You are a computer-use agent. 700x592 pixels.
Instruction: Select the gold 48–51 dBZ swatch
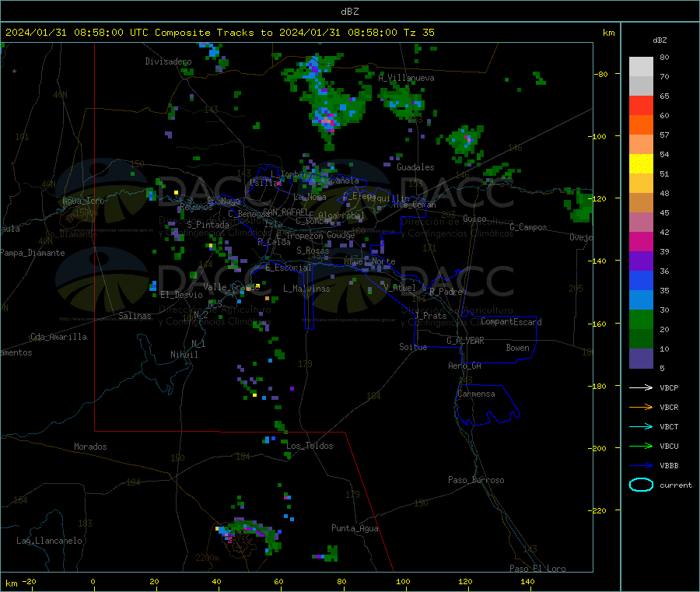point(641,184)
